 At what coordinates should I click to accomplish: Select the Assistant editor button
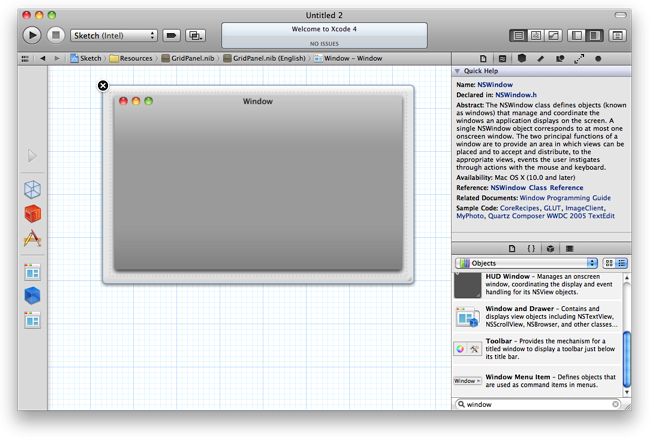(536, 36)
